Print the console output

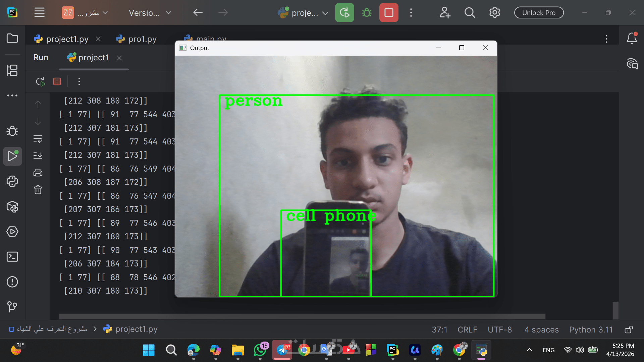tap(38, 173)
